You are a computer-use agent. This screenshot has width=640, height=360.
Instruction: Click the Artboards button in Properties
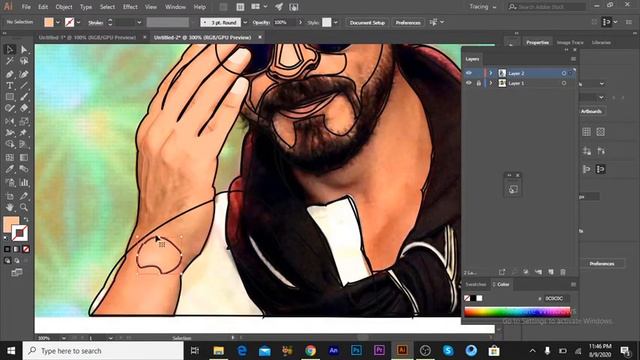[591, 111]
